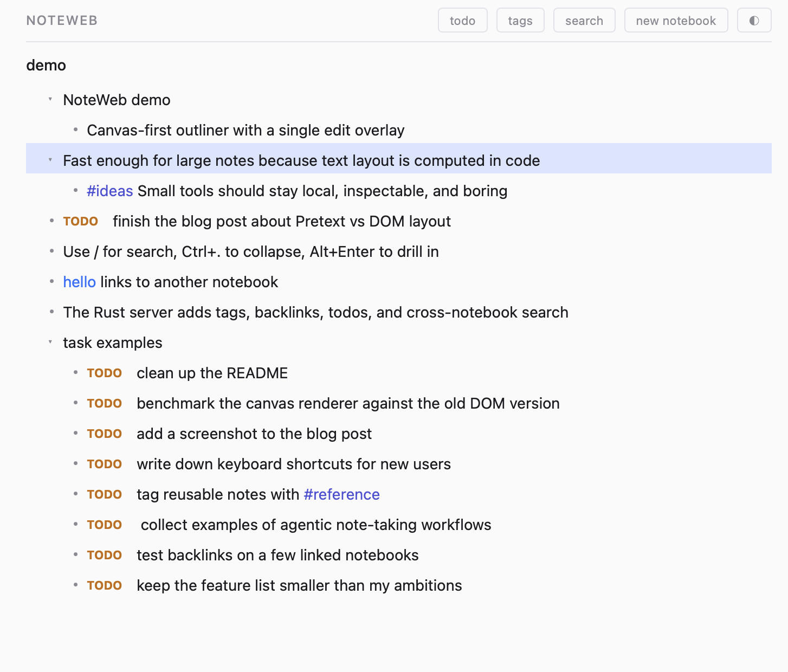Viewport: 788px width, 672px height.
Task: Toggle TODO badge on 'add a screenshot' item
Action: pyautogui.click(x=104, y=434)
